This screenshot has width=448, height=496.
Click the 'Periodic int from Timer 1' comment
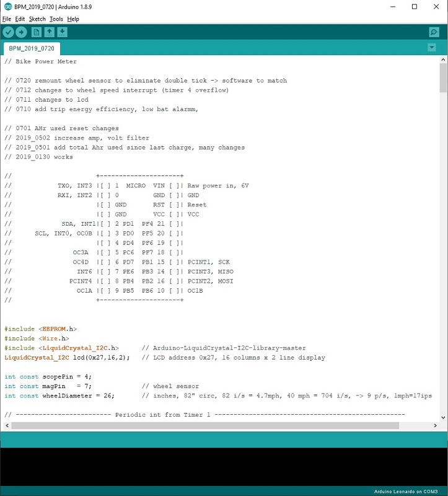162,415
